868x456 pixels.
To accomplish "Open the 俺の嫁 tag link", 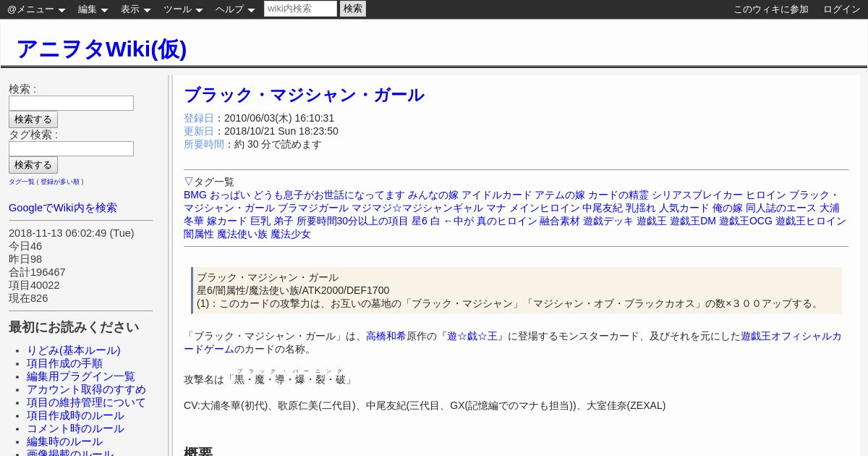I will (x=728, y=208).
